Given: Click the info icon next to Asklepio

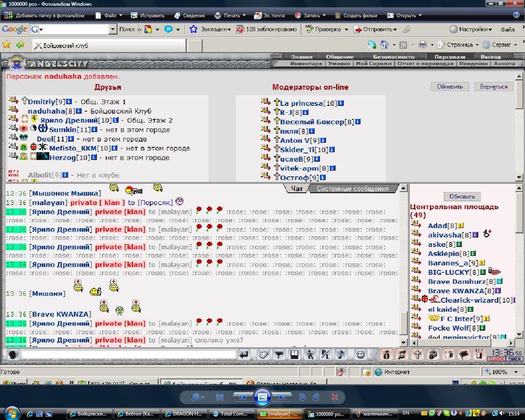Looking at the screenshot, I should coord(473,253).
